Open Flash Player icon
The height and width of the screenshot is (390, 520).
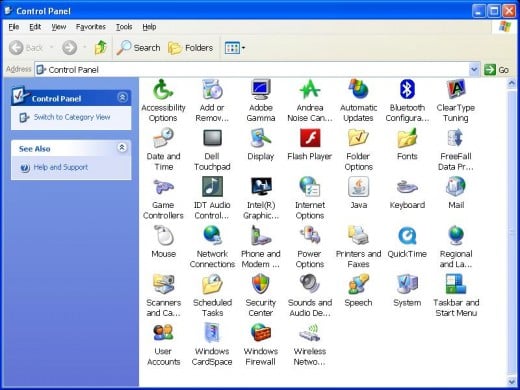310,138
